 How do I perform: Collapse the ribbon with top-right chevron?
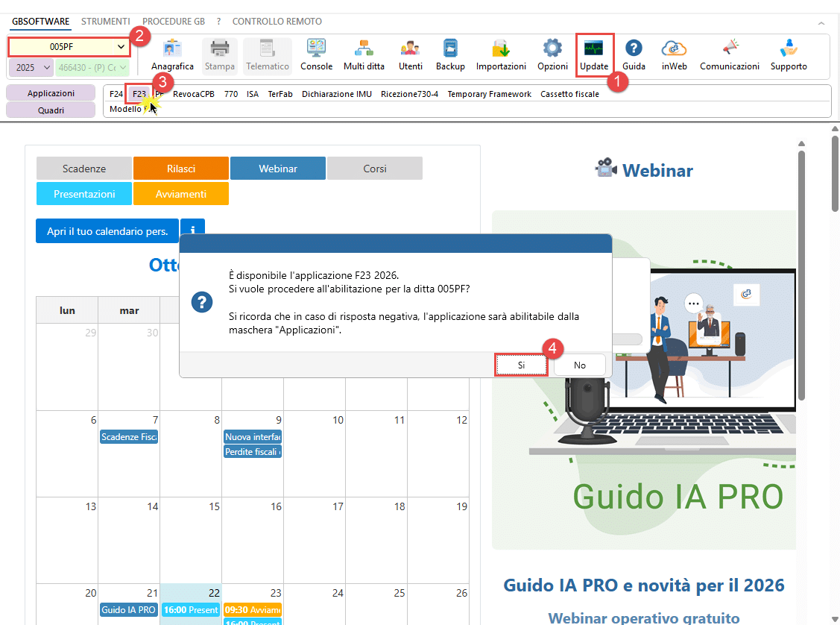pos(821,23)
